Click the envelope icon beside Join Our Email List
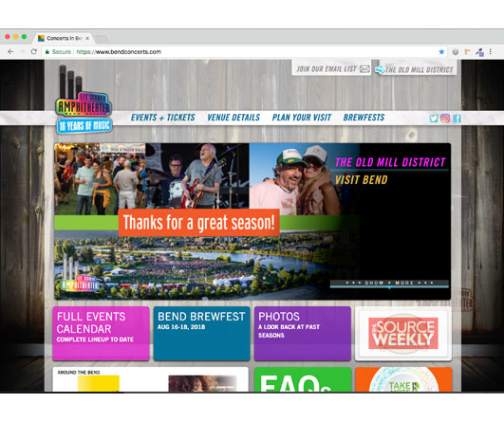Viewport: 504px width, 421px height. (x=364, y=69)
